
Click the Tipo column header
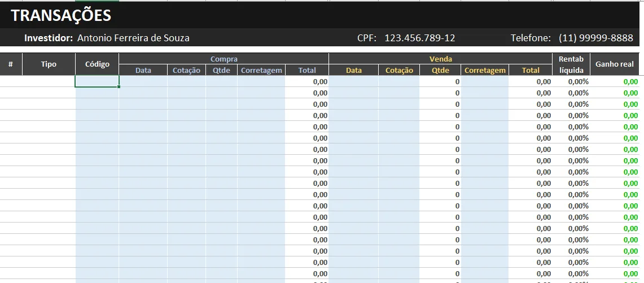pyautogui.click(x=49, y=64)
